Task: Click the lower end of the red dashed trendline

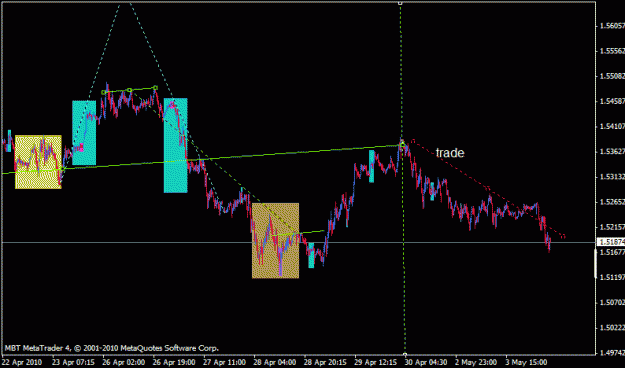Action: (563, 236)
